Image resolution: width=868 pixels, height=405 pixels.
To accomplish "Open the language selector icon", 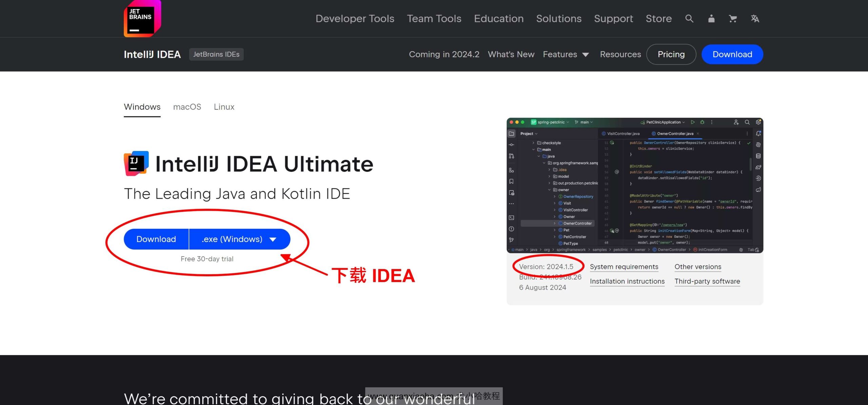I will point(755,18).
